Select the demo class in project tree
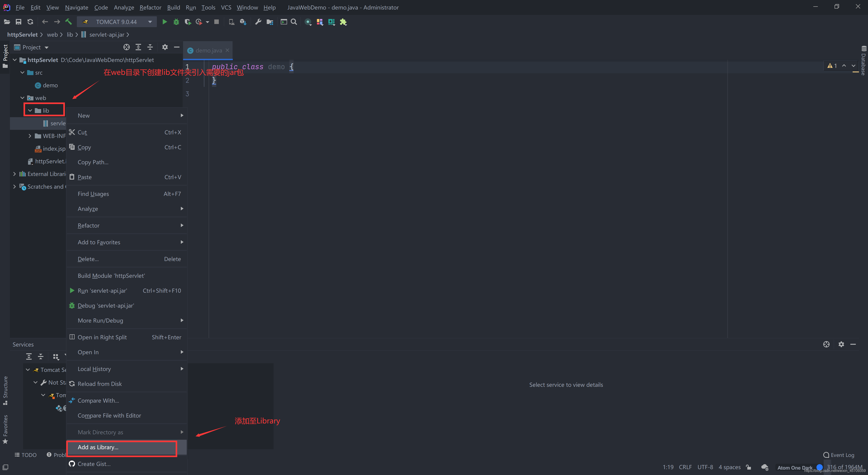 point(47,85)
